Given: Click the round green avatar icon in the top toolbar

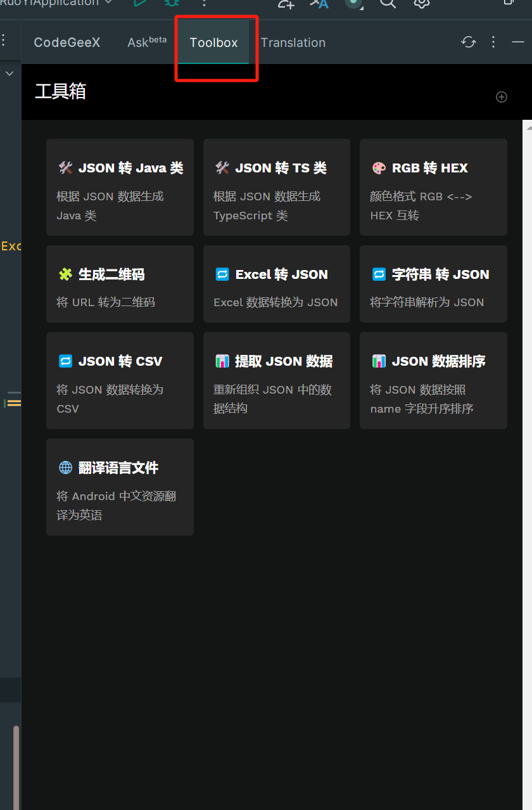Looking at the screenshot, I should coord(353,3).
